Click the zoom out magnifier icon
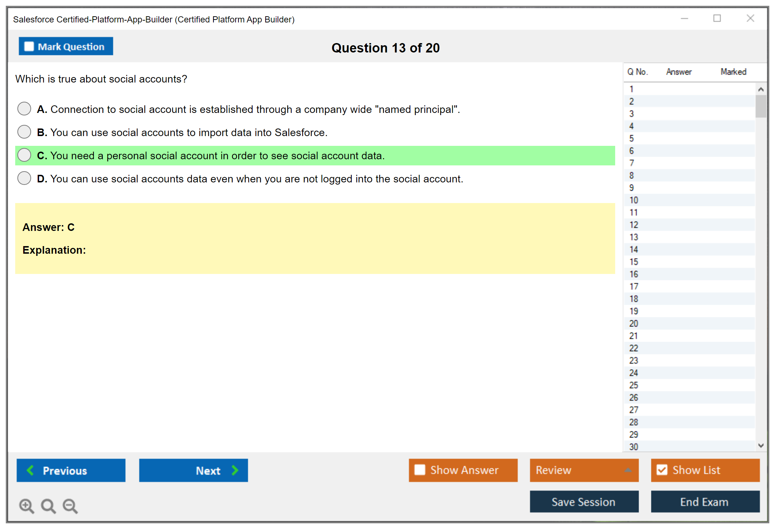 coord(70,506)
